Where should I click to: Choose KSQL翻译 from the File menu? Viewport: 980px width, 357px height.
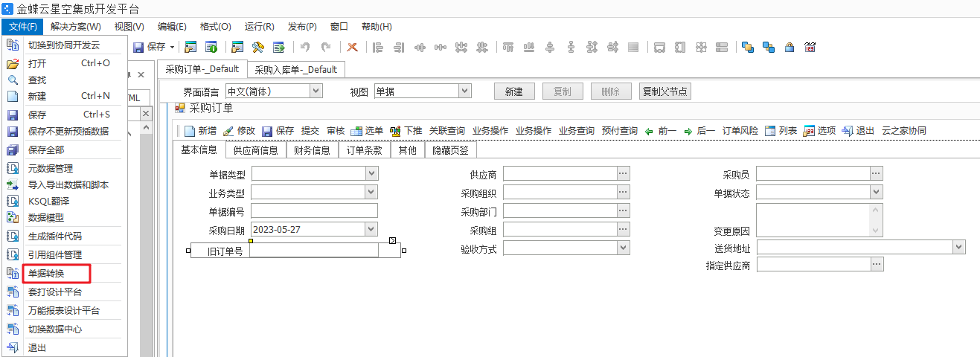(64, 201)
